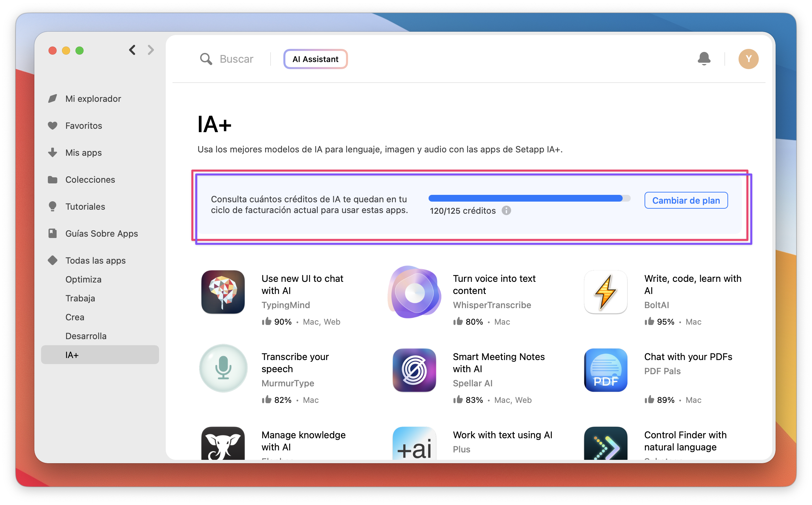This screenshot has height=505, width=812.
Task: Click 'Smart Meeting Notes with AI' title
Action: (499, 363)
